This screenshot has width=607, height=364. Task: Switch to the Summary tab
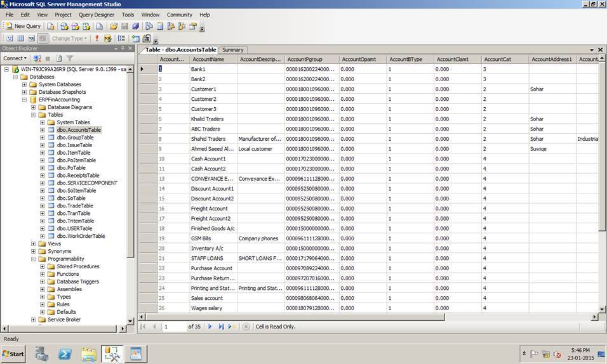pyautogui.click(x=232, y=50)
